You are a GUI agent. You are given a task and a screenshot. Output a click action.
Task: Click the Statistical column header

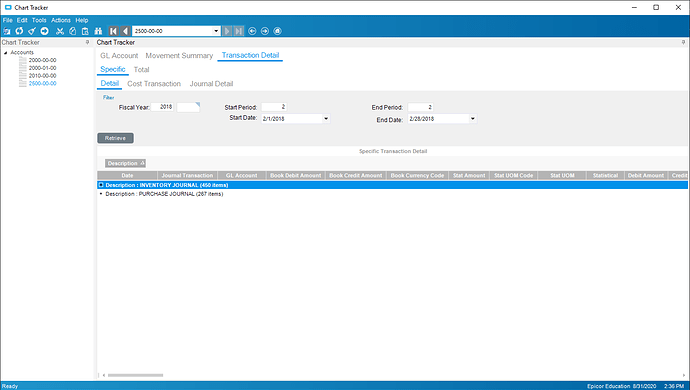coord(606,175)
